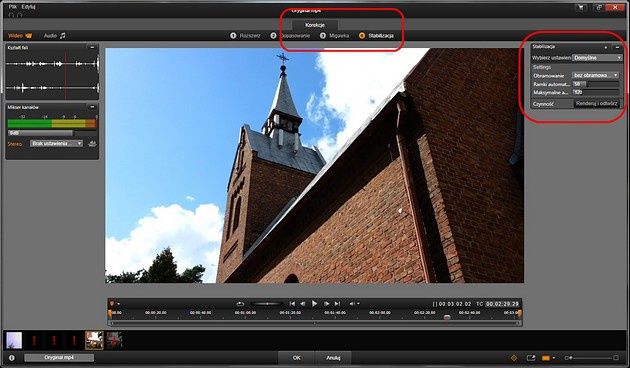Click the undo arrow under Plik
Screen dimensions: 630x368
[12, 15]
